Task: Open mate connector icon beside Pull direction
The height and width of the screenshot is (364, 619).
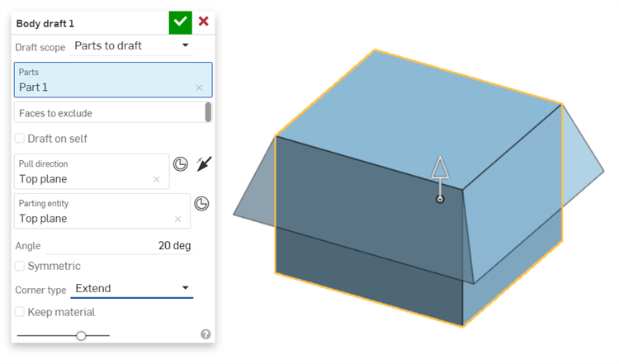Action: (181, 163)
